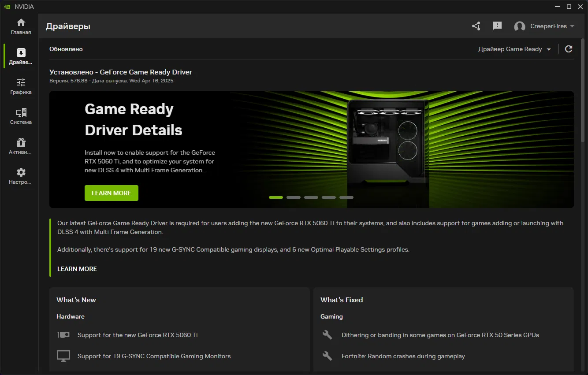This screenshot has width=588, height=375.
Task: Click the NVIDIA logo in the title bar
Action: (7, 6)
